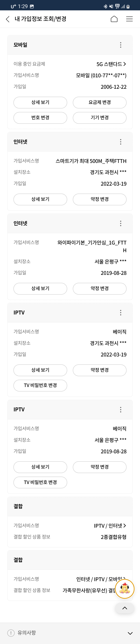Tap the home icon in the header
Screen dimensions: 140x644
pyautogui.click(x=114, y=19)
